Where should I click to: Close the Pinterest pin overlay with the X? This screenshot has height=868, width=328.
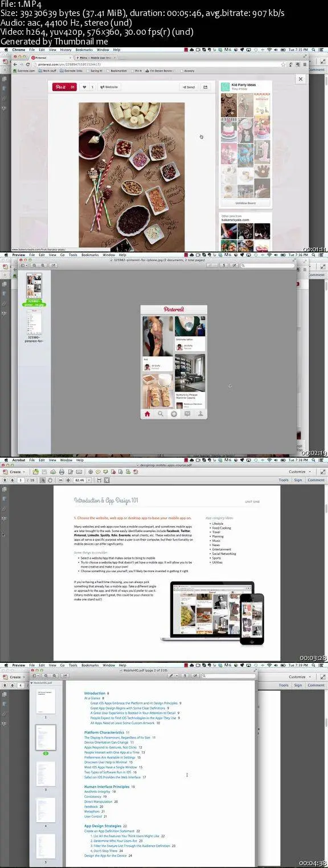(x=300, y=79)
